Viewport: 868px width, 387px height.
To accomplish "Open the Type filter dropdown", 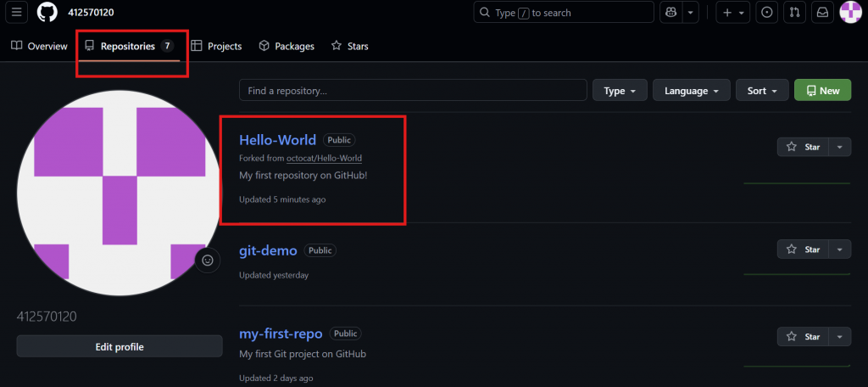I will point(620,90).
